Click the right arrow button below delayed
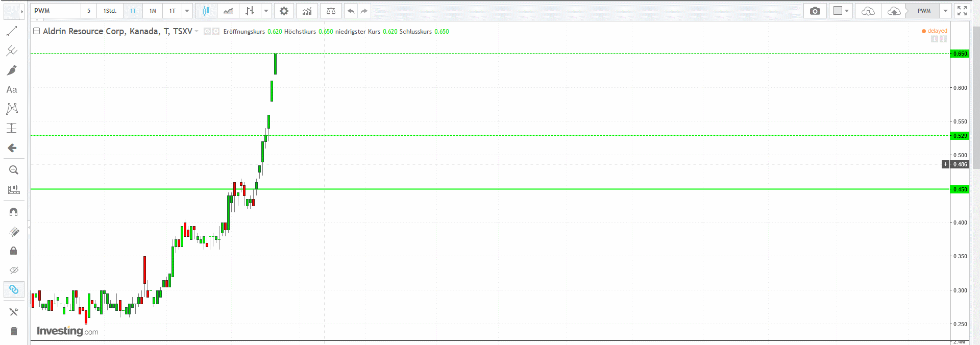The image size is (980, 345). (943, 39)
